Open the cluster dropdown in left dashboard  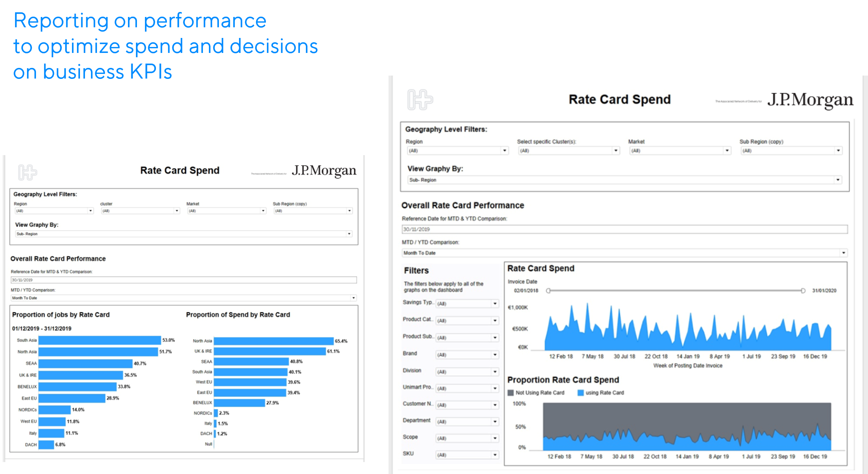[177, 211]
